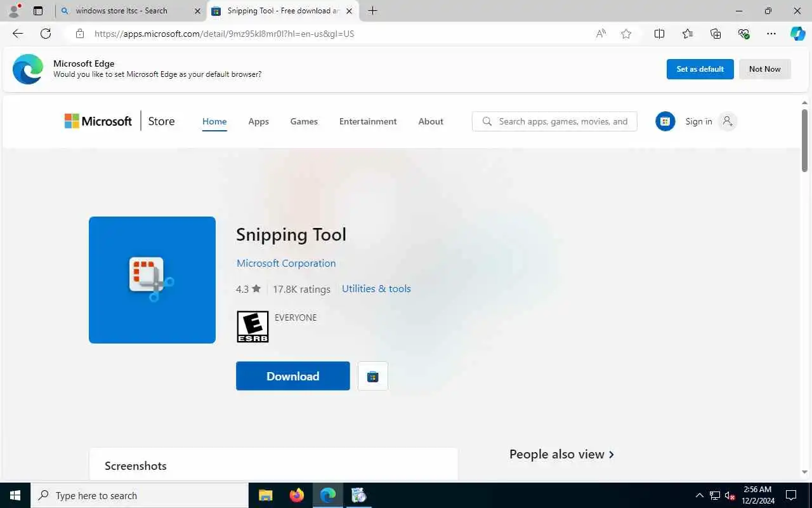Open Microsoft Corporation publisher link
The width and height of the screenshot is (812, 508).
coord(286,263)
